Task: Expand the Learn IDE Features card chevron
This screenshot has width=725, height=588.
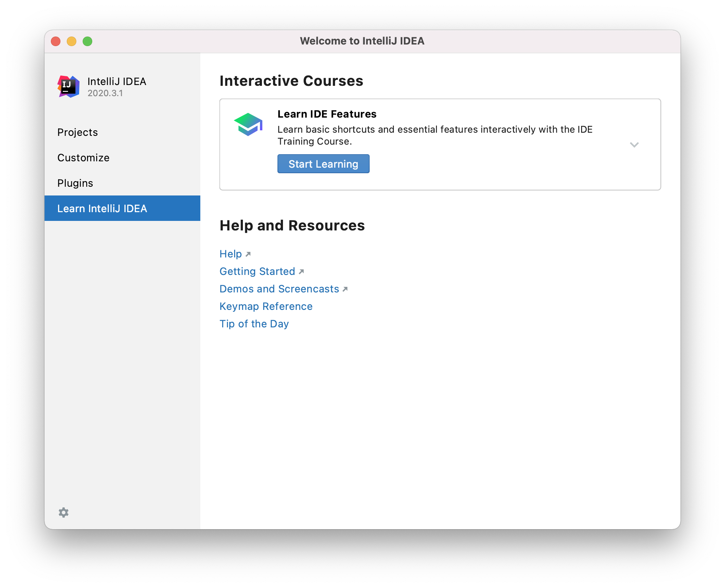Action: 634,145
